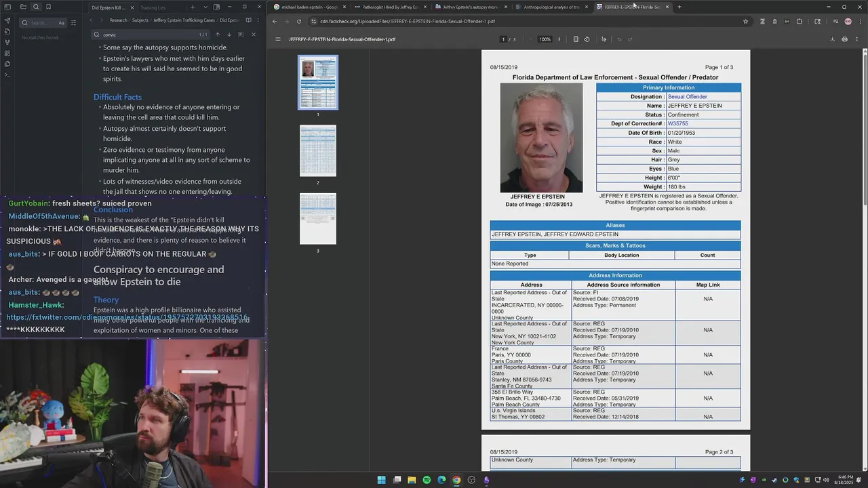Click the in-note find field containing 'convic'

[149, 35]
